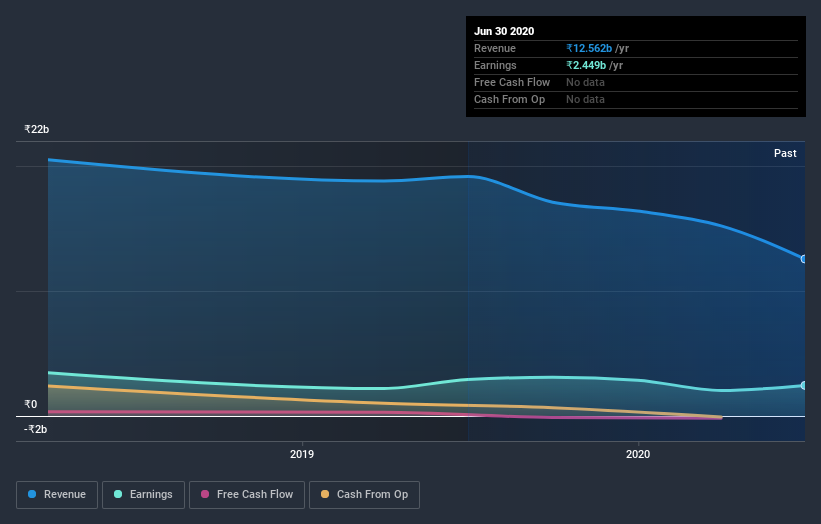
Task: Click the Free Cash Flow row label in the tooltip
Action: point(512,82)
